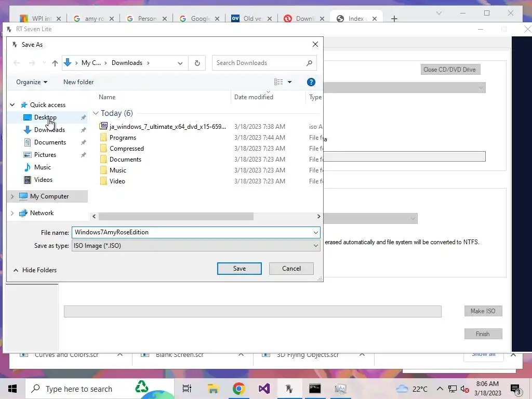The image size is (532, 399).
Task: Sort by the Name column header
Action: coord(107,97)
